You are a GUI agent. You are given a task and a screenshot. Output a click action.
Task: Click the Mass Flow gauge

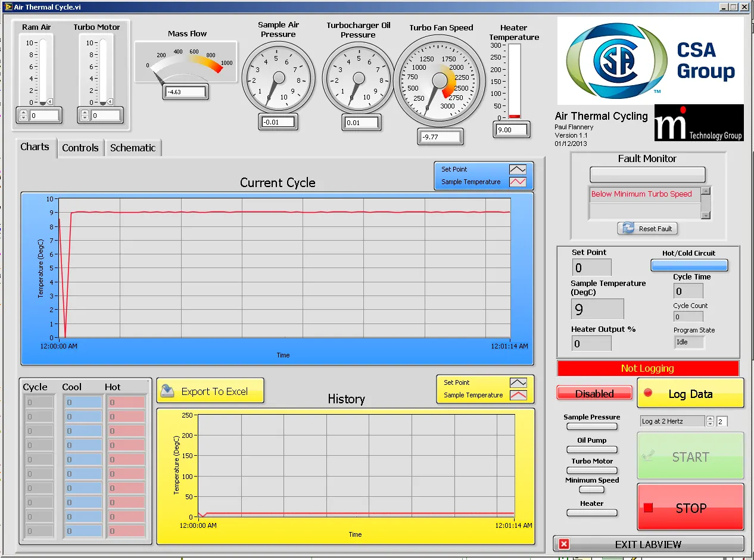click(186, 63)
